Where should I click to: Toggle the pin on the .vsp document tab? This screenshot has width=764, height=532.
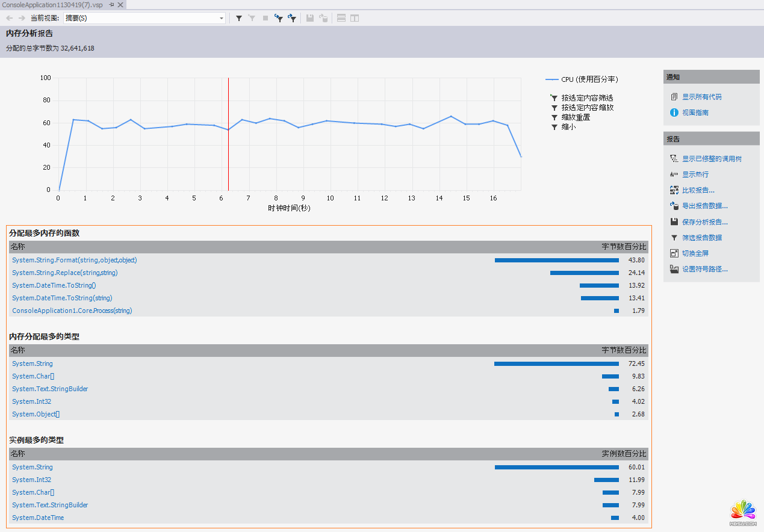pyautogui.click(x=111, y=5)
